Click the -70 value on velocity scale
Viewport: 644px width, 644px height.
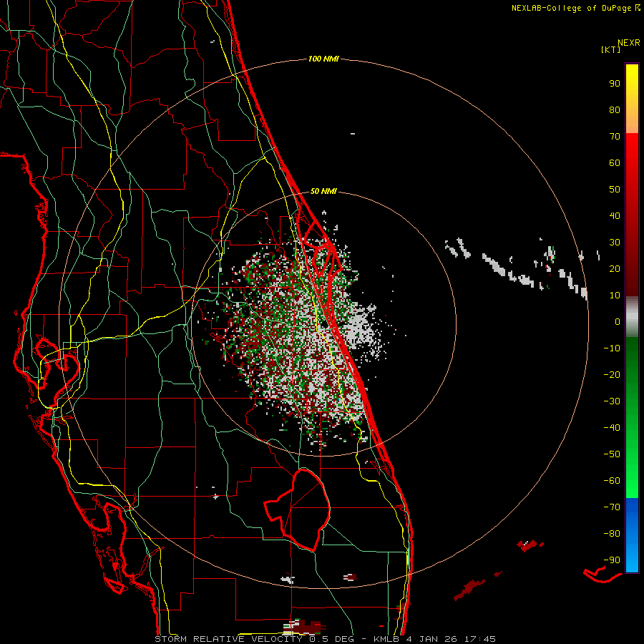pyautogui.click(x=612, y=507)
